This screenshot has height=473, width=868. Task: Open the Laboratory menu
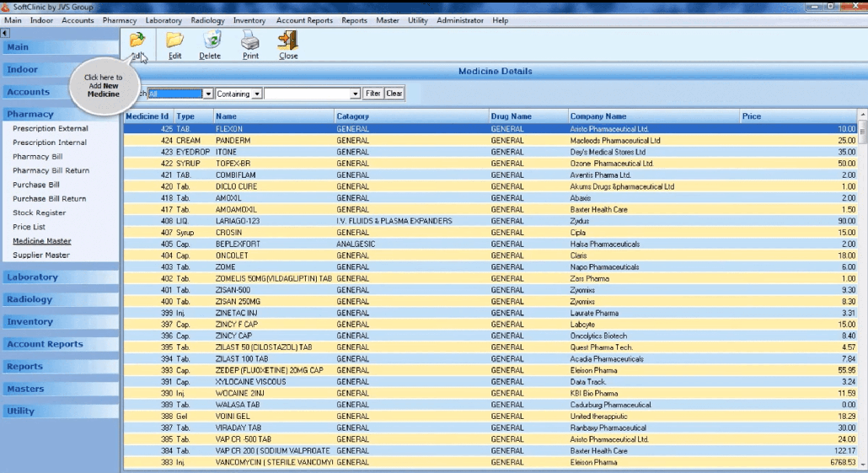163,20
